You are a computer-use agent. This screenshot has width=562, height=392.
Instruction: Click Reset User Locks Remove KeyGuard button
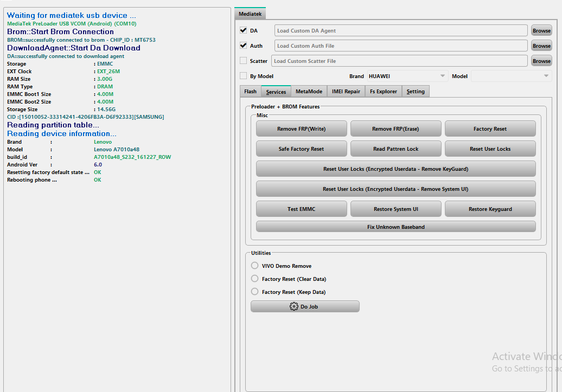point(395,169)
